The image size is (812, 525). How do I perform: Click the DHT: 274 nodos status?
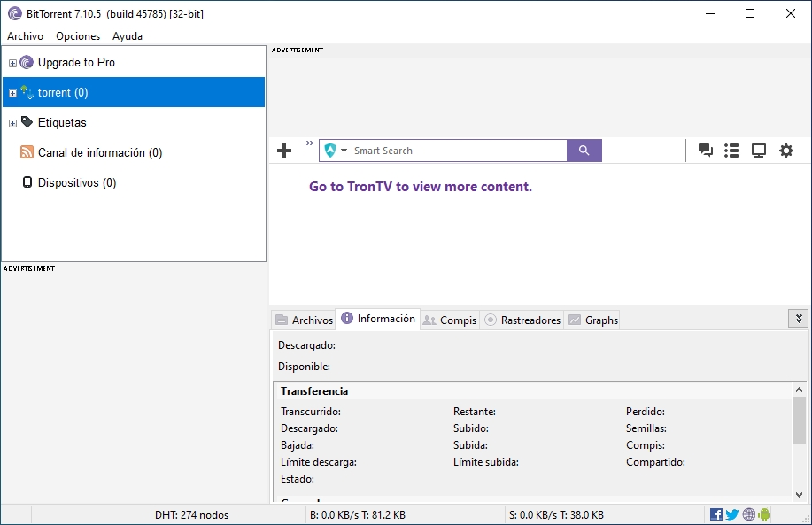pos(191,514)
